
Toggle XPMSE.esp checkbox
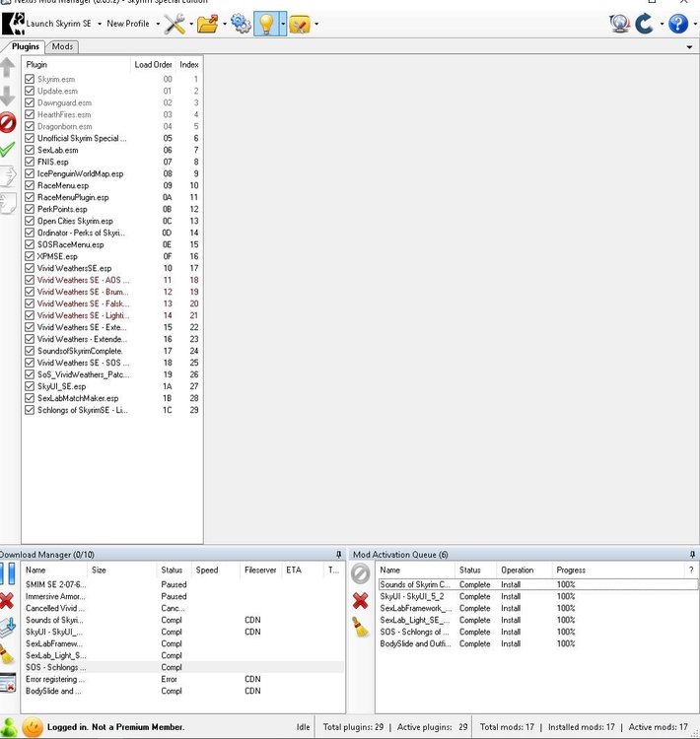pos(30,256)
